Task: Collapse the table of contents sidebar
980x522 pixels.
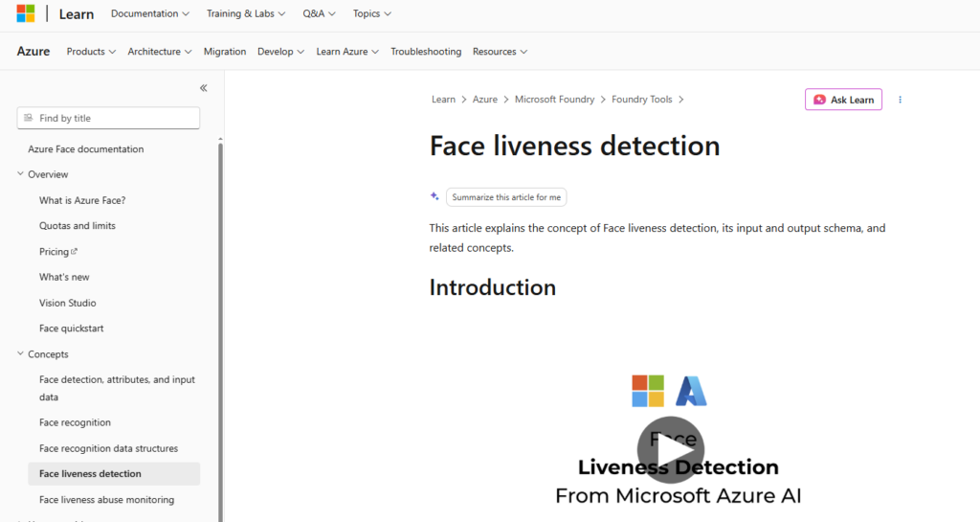Action: [x=203, y=88]
